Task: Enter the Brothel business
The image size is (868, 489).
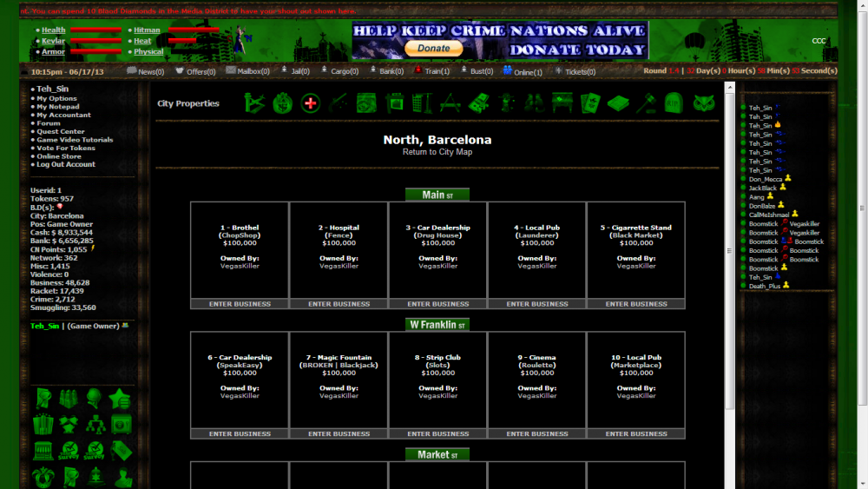Action: [240, 304]
